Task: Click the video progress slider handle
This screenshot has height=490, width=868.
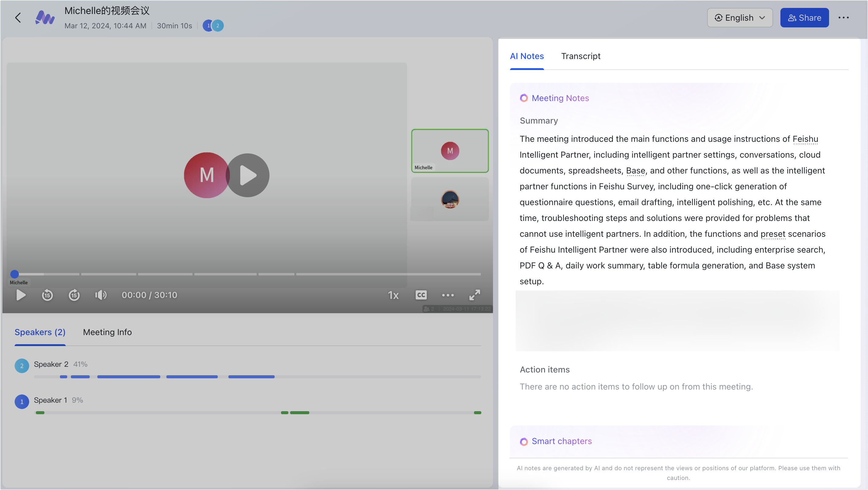Action: 15,274
